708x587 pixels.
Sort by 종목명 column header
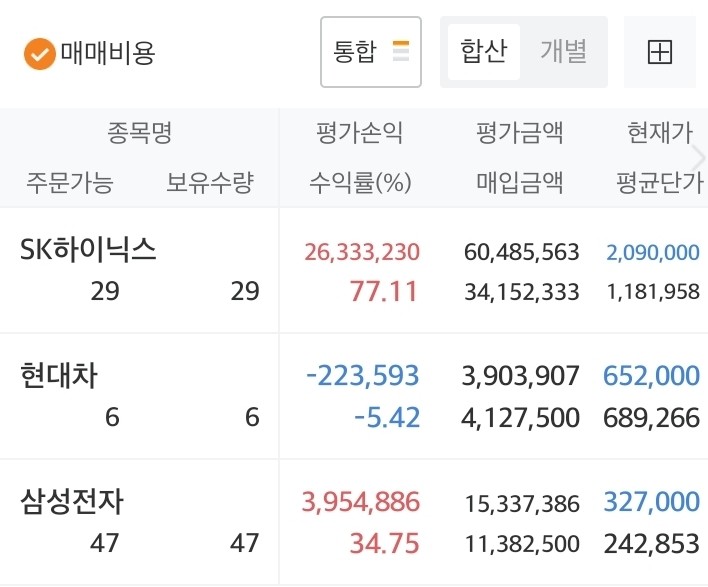pos(139,133)
